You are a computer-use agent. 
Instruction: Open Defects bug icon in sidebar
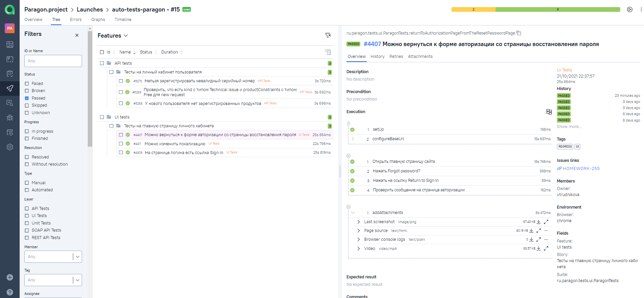click(x=10, y=118)
